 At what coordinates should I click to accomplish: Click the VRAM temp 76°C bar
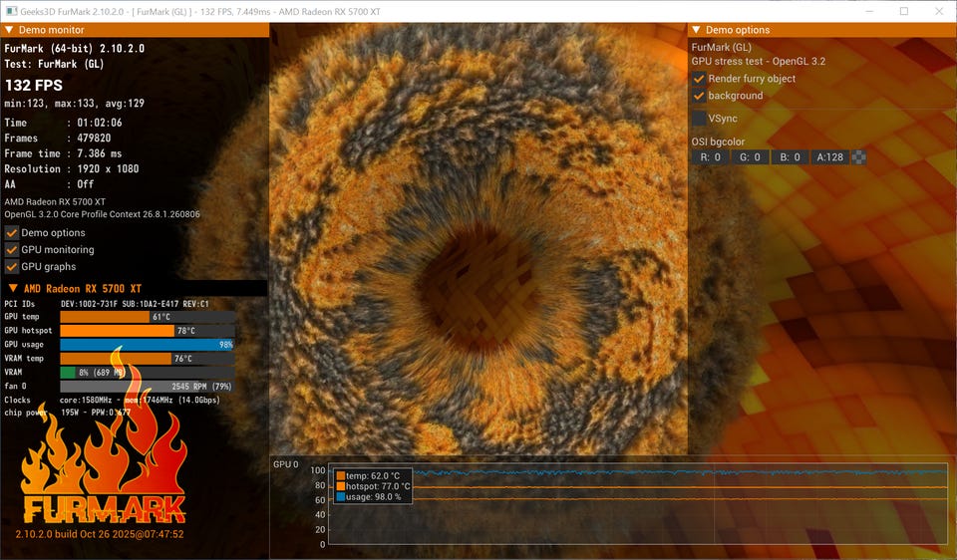coord(148,359)
